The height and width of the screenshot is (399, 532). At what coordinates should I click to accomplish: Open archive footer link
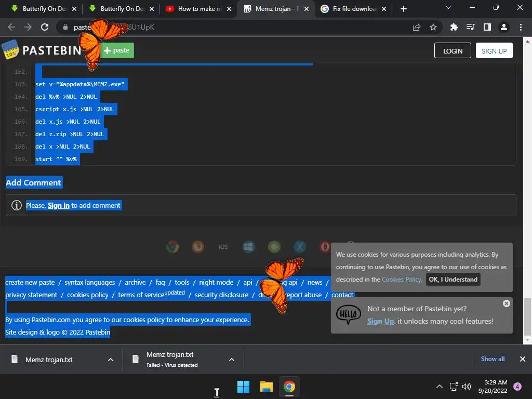[135, 282]
